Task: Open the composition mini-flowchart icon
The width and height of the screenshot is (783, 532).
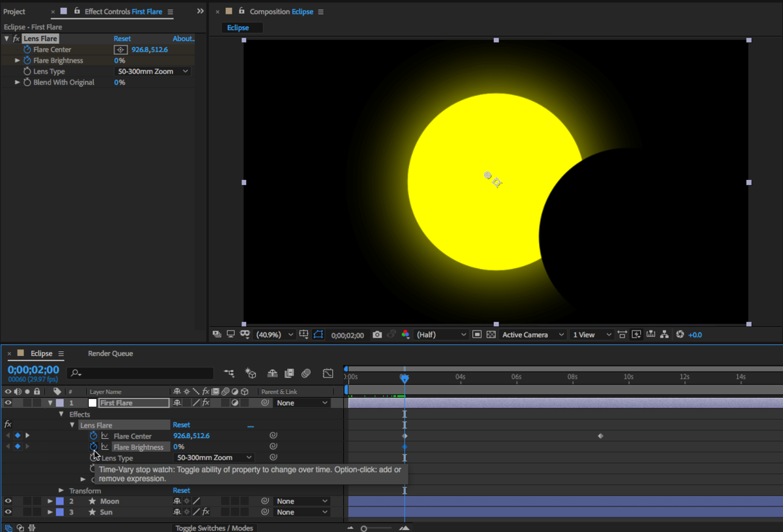Action: [228, 374]
